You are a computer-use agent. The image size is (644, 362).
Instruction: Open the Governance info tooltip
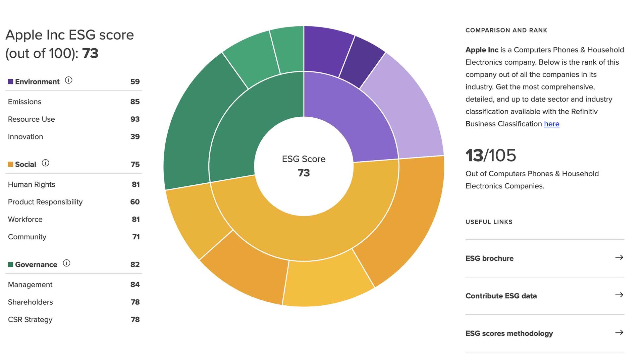coord(66,263)
